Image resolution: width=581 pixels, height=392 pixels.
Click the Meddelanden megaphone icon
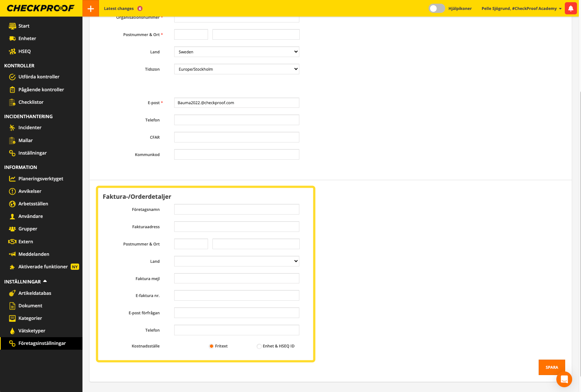[x=12, y=254]
